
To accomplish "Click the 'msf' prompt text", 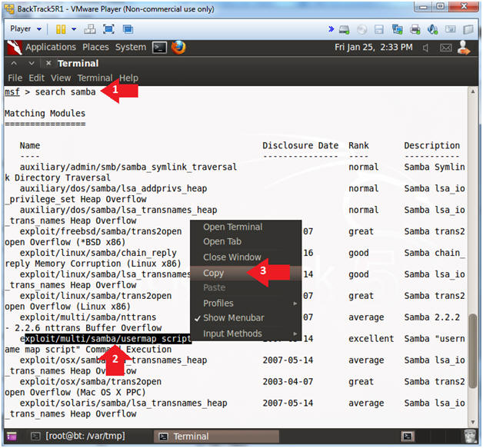I will [x=12, y=92].
